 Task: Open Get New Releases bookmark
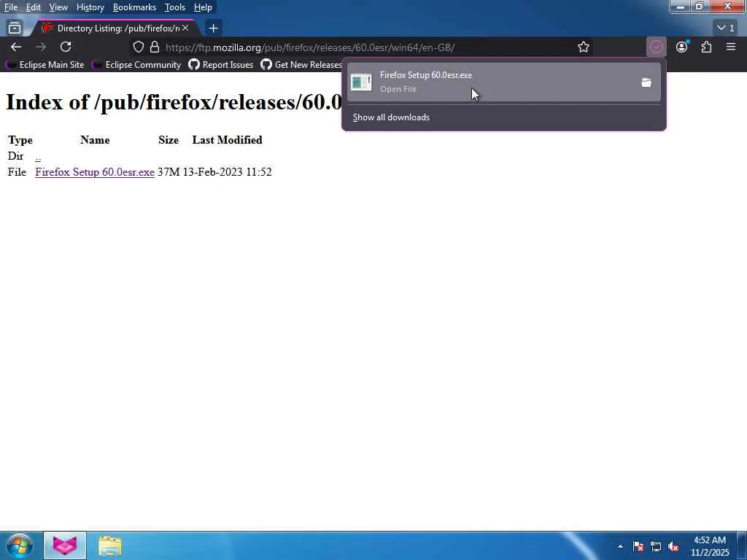tap(301, 65)
